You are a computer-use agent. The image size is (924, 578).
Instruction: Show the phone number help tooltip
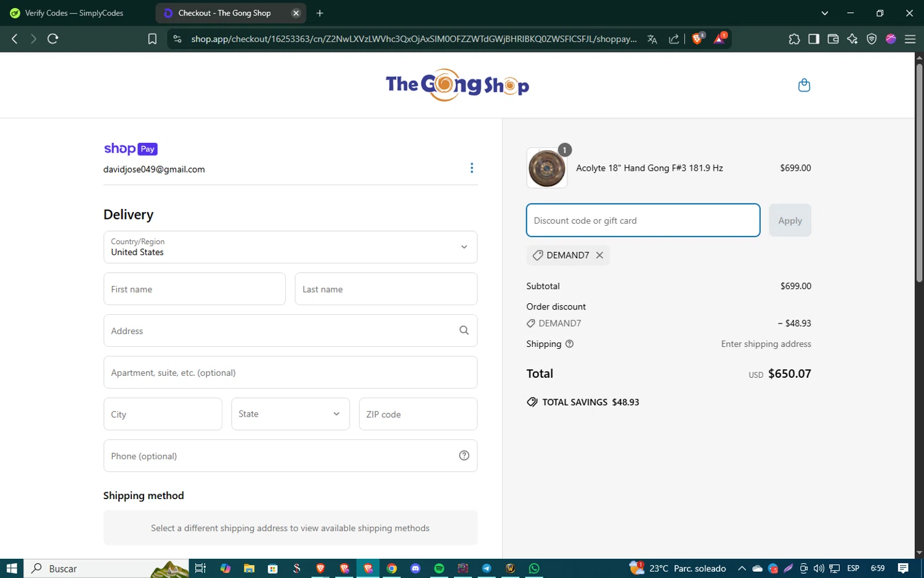pyautogui.click(x=464, y=456)
